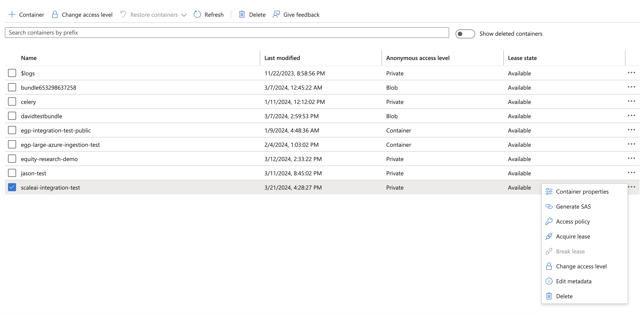Sort by the Last modified column header
Screen dimensions: 644x315
point(282,58)
